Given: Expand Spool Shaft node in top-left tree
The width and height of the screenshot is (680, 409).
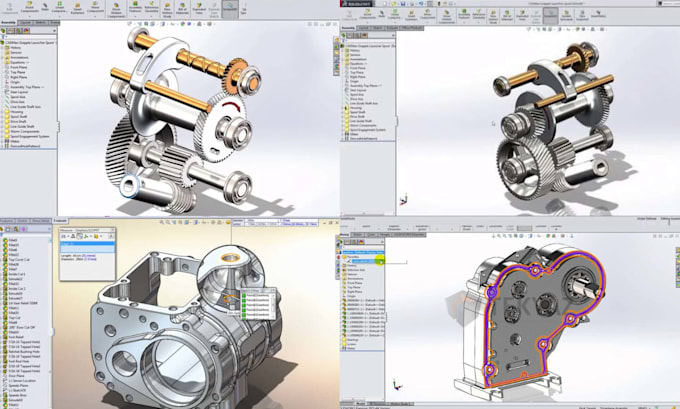Looking at the screenshot, I should (x=2, y=117).
